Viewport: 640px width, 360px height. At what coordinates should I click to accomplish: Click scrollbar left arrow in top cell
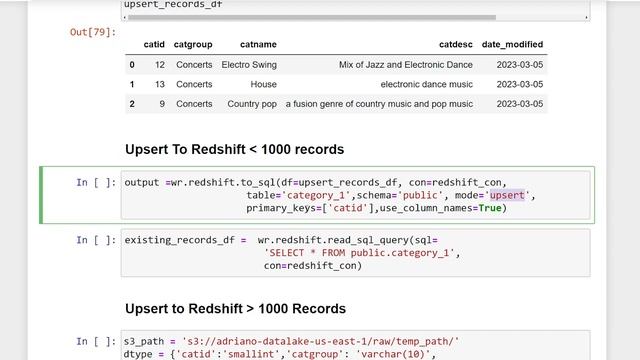coord(124,18)
